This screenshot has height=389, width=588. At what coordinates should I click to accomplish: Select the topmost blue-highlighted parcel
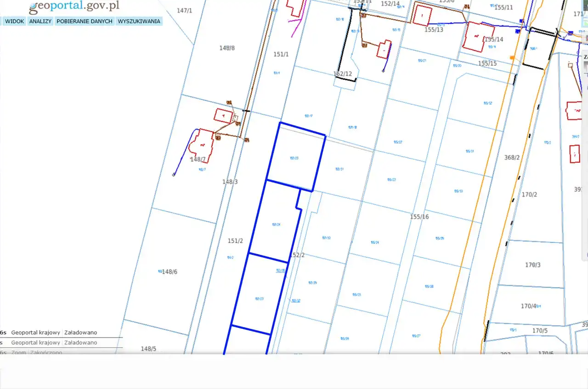pos(296,158)
